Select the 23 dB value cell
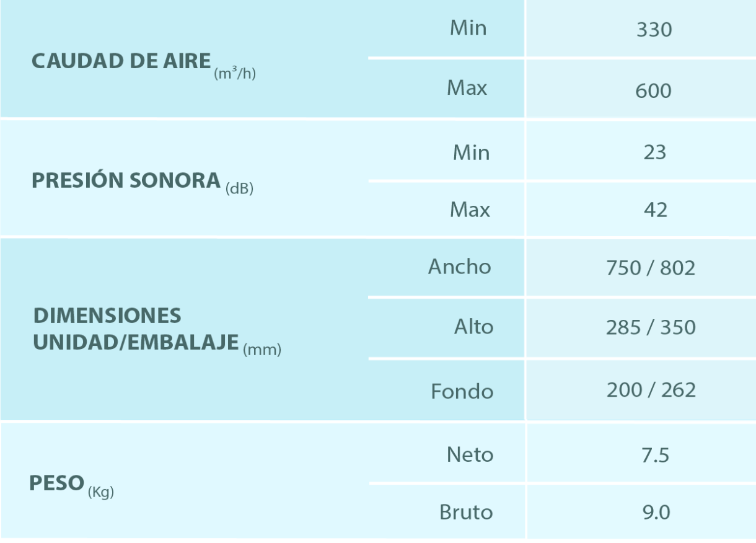Image resolution: width=756 pixels, height=543 pixels. click(x=654, y=152)
